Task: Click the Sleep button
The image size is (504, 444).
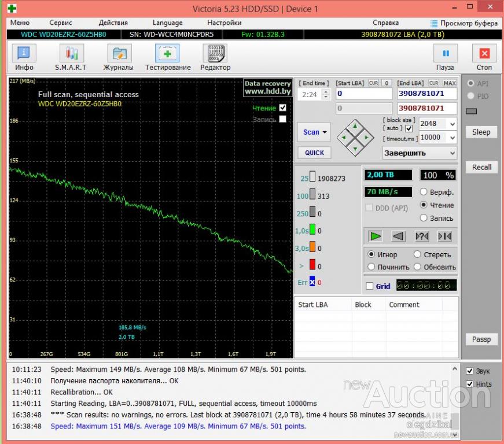Action: click(x=481, y=132)
